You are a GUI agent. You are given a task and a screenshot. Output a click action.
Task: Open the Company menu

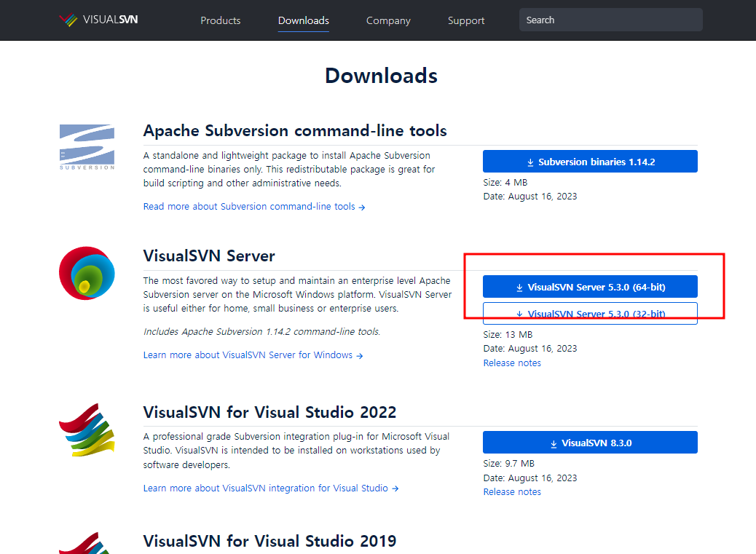tap(388, 20)
